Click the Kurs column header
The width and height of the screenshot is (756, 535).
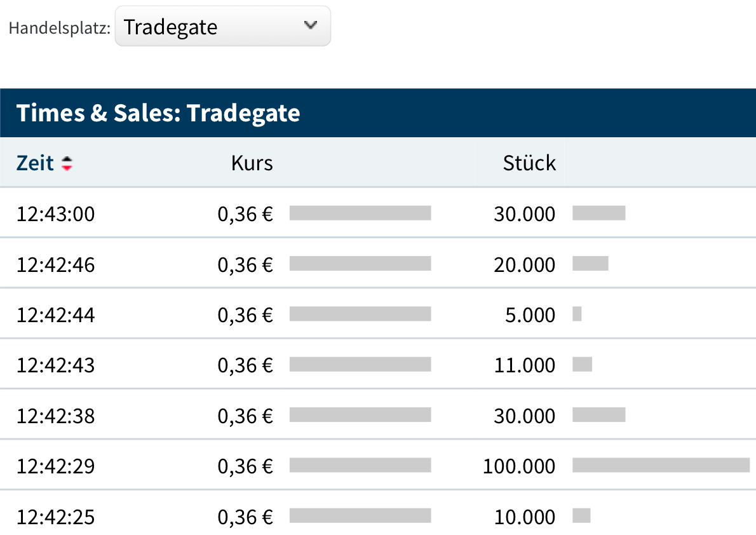252,163
